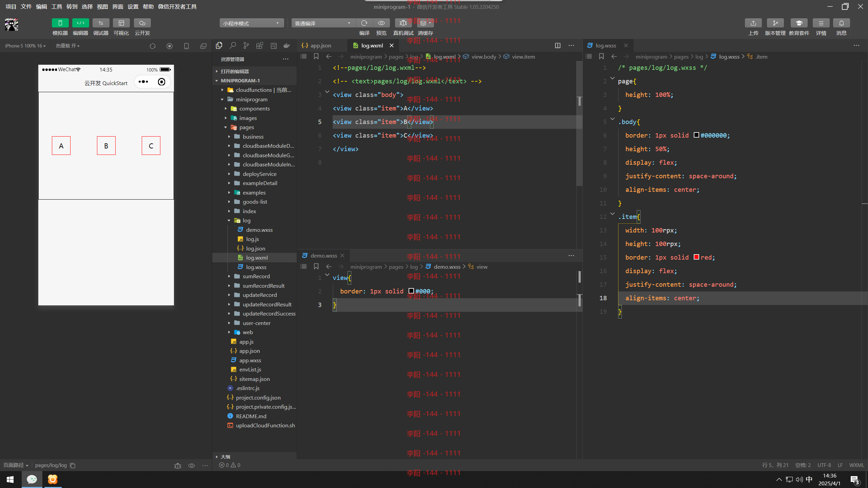868x488 pixels.
Task: Open the source control branch icon
Action: tap(246, 45)
